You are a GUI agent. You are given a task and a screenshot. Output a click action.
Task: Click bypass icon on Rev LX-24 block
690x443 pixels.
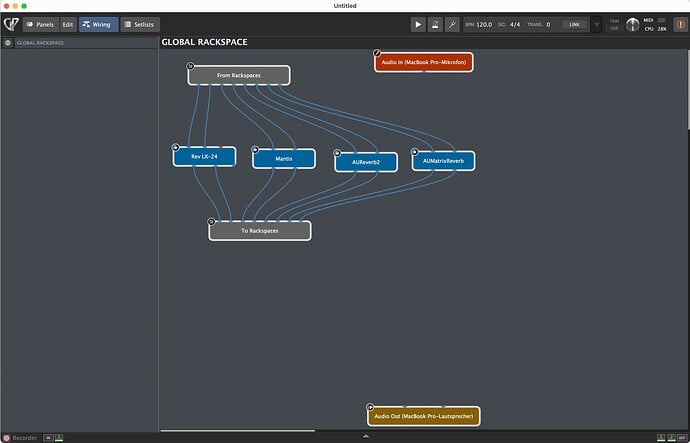click(x=175, y=147)
